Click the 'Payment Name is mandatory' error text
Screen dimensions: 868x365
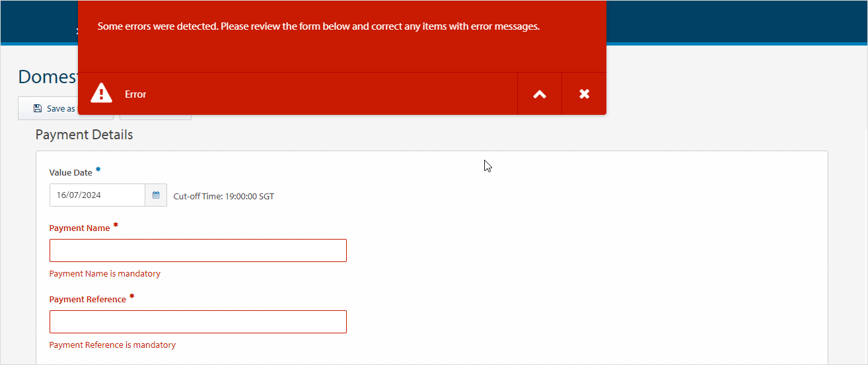click(104, 273)
